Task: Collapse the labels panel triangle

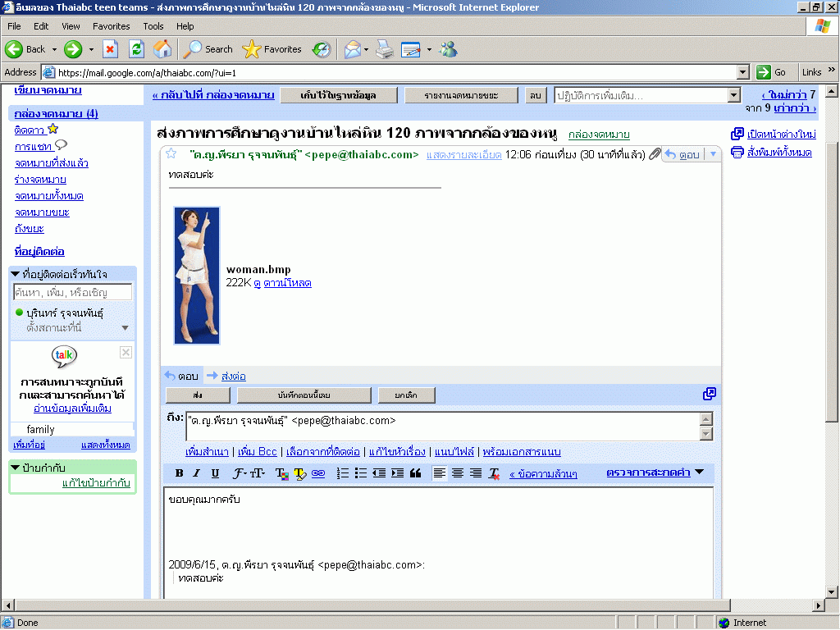Action: (x=15, y=468)
